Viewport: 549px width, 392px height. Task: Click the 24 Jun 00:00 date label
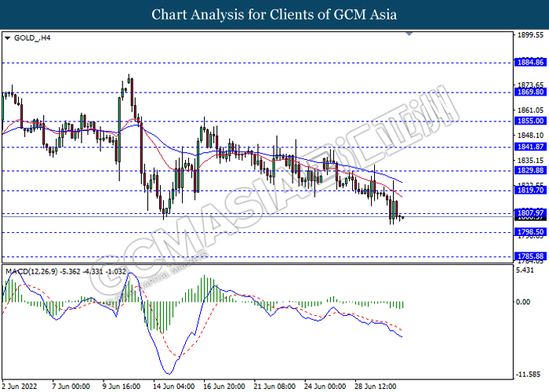pos(325,387)
